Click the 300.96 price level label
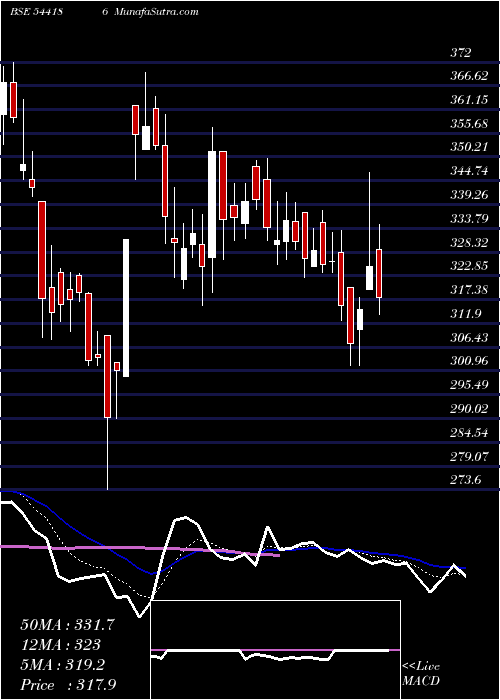This screenshot has width=500, height=700. pos(469,361)
